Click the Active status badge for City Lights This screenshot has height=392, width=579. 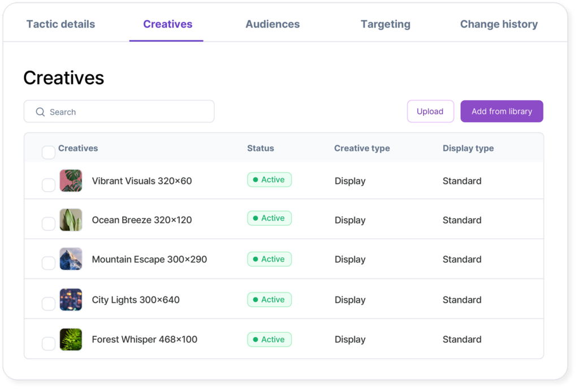[269, 300]
